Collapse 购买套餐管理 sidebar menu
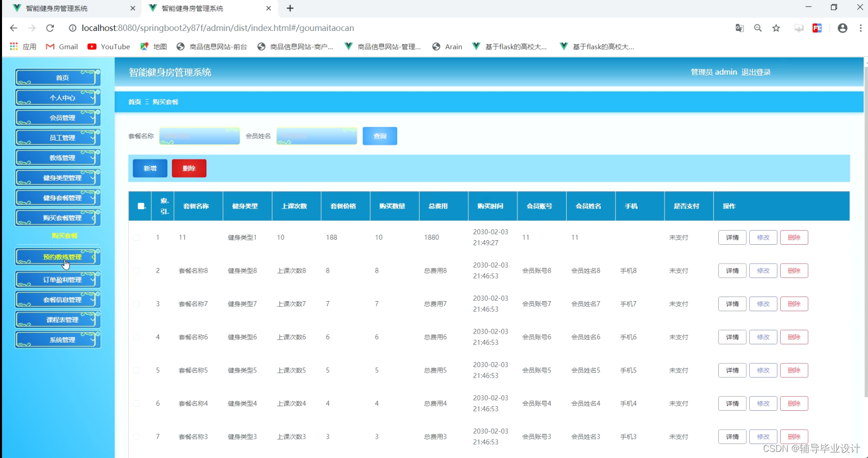This screenshot has width=868, height=458. [x=58, y=218]
